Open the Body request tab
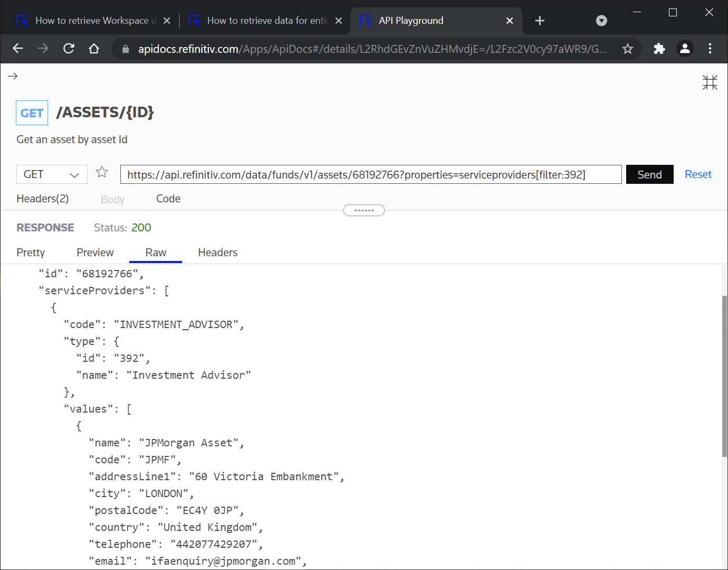728x570 pixels. 112,199
